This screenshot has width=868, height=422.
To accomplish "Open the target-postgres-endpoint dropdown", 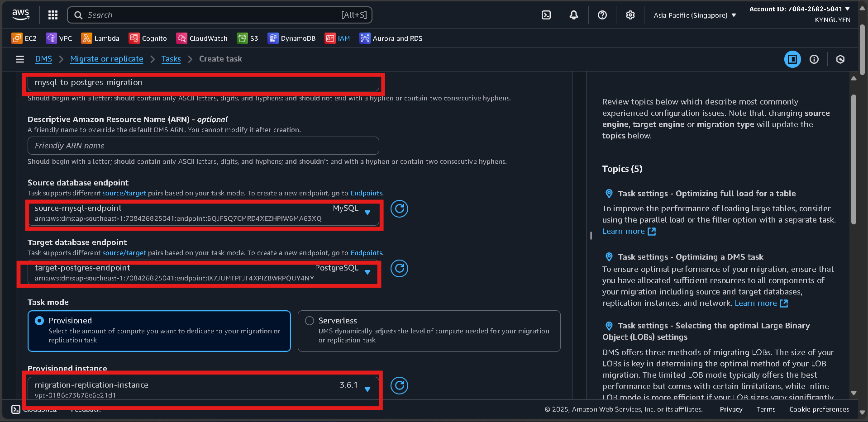I will [367, 272].
